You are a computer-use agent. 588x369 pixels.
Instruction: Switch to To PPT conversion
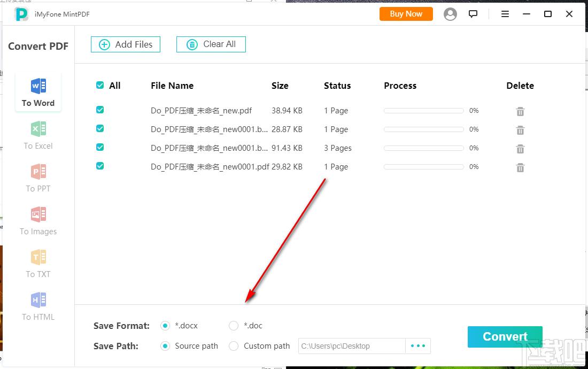point(38,178)
